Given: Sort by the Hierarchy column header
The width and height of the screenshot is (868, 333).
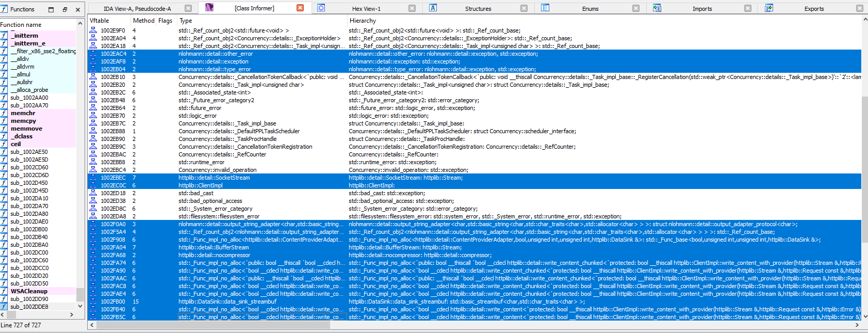Looking at the screenshot, I should (x=363, y=21).
